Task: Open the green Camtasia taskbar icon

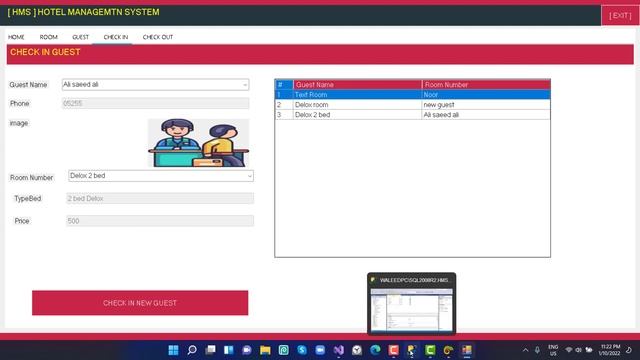Action: [430, 350]
